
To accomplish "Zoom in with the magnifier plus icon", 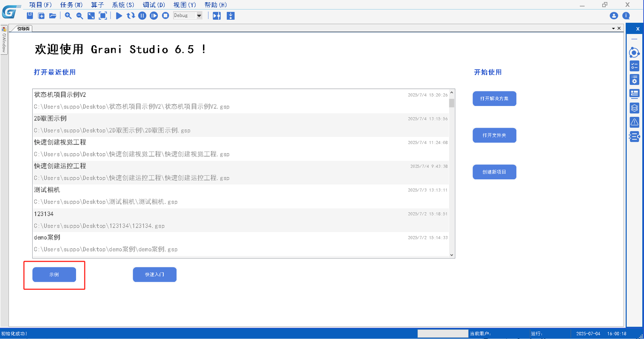I will tap(68, 16).
